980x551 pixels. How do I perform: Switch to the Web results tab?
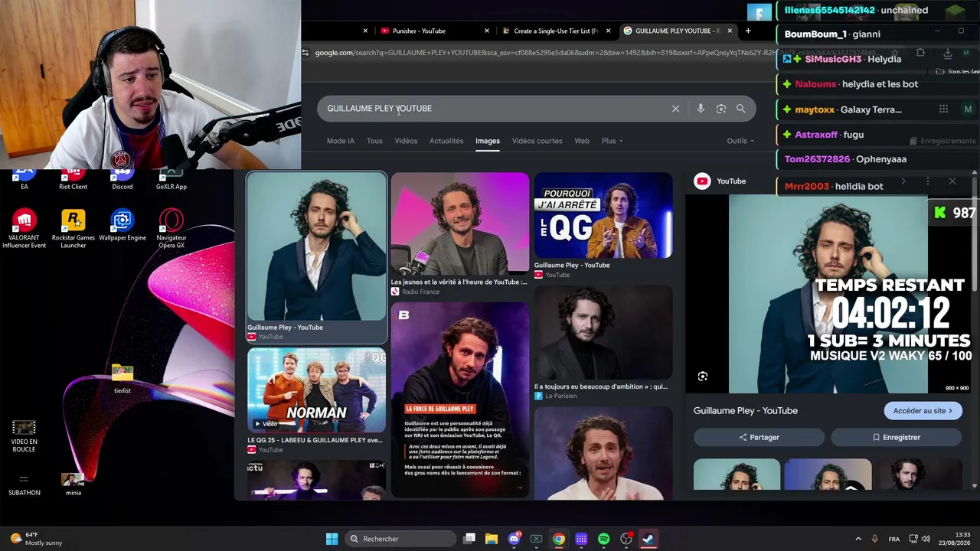[582, 141]
